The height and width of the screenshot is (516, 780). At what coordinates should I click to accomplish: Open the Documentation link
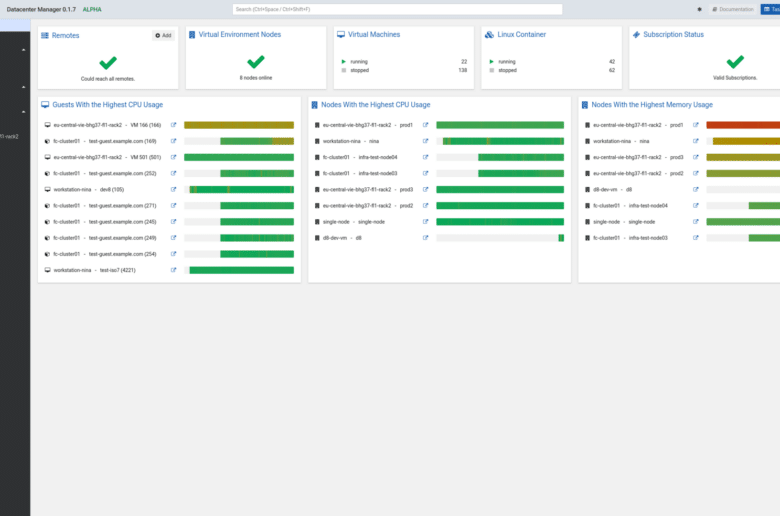tap(733, 9)
